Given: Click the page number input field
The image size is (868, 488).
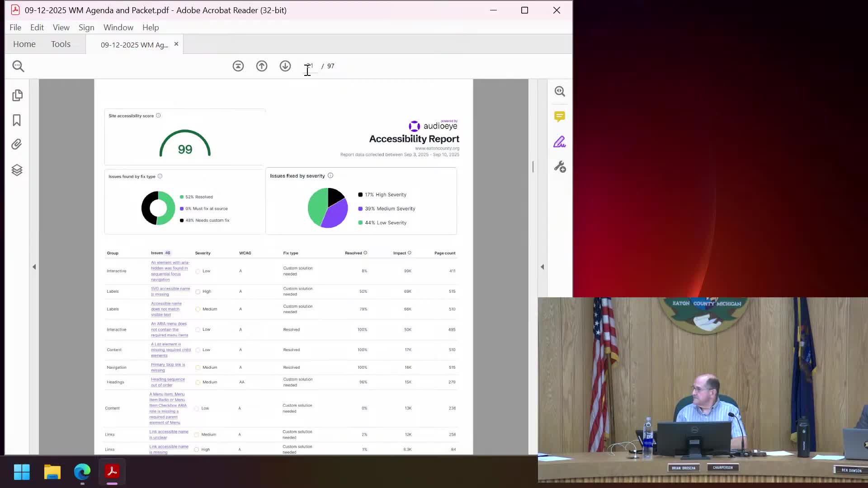Looking at the screenshot, I should [310, 66].
